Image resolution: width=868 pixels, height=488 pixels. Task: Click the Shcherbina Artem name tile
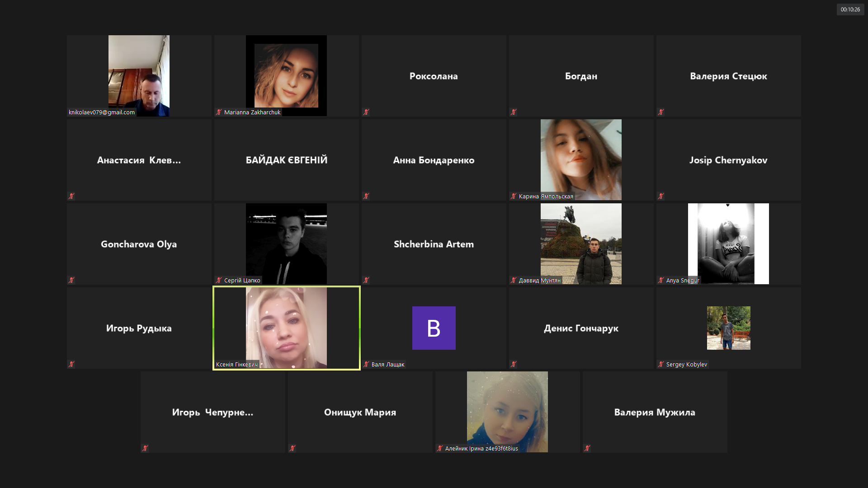click(434, 244)
